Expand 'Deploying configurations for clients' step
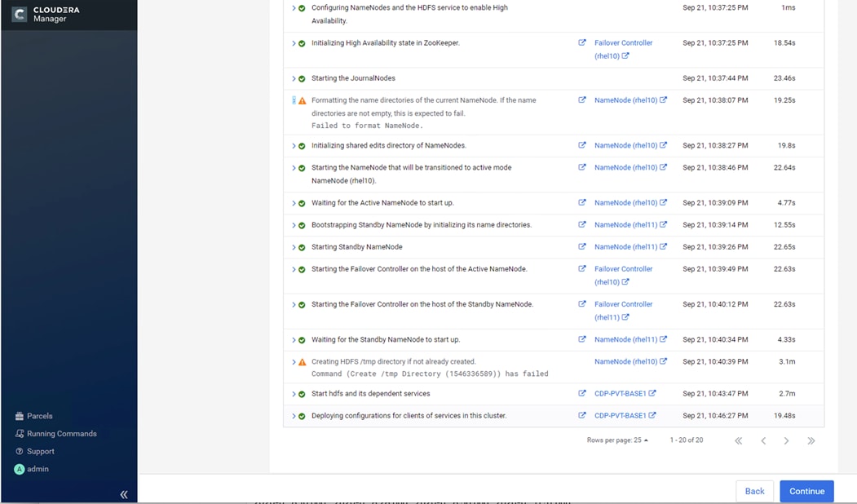Screen dimensions: 857x504 [294, 416]
